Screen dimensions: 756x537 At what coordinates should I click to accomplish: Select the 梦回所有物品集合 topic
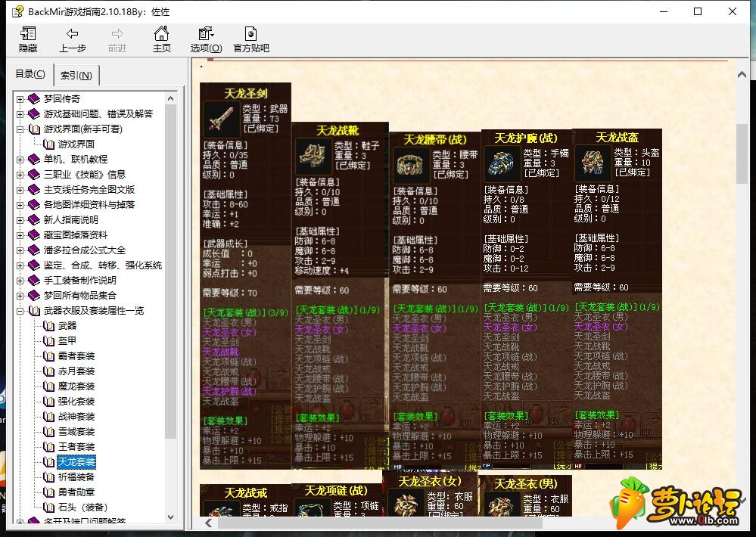pyautogui.click(x=79, y=296)
